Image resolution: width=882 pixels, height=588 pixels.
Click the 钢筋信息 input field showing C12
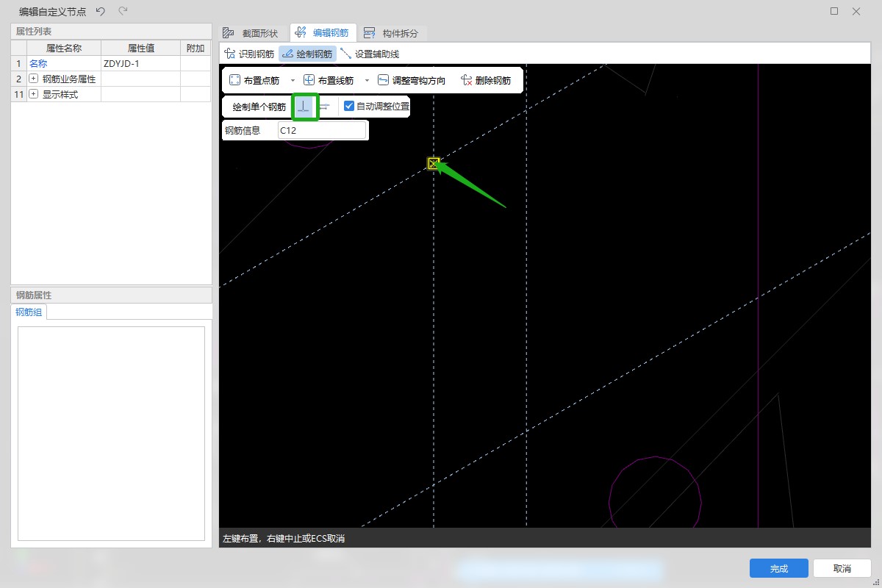click(320, 130)
